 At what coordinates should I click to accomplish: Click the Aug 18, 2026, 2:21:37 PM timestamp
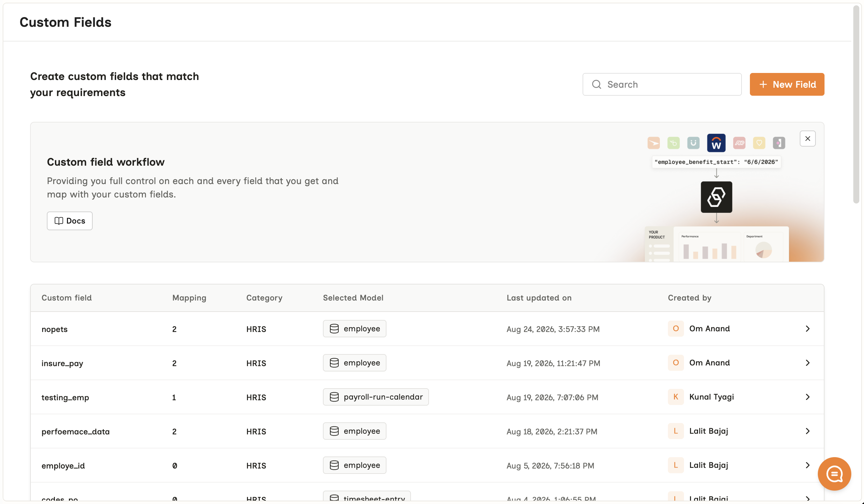click(x=552, y=431)
